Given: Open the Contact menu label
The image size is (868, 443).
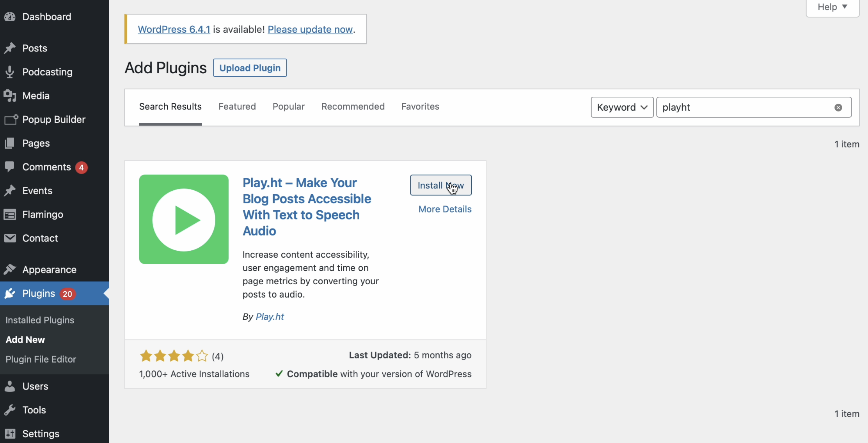Looking at the screenshot, I should (40, 238).
